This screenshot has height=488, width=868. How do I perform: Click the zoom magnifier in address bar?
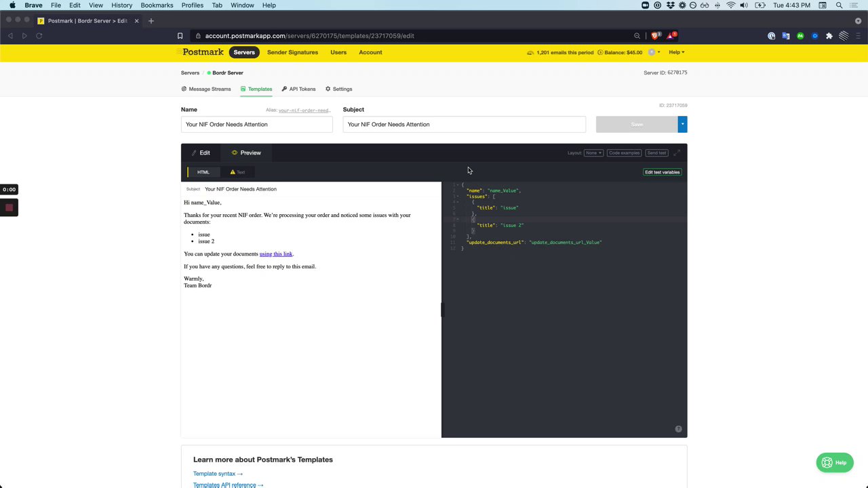[x=637, y=36]
